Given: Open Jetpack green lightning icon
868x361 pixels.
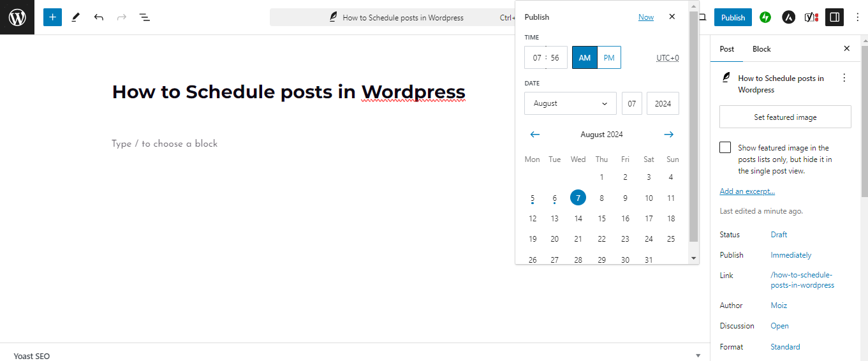Looking at the screenshot, I should 765,17.
